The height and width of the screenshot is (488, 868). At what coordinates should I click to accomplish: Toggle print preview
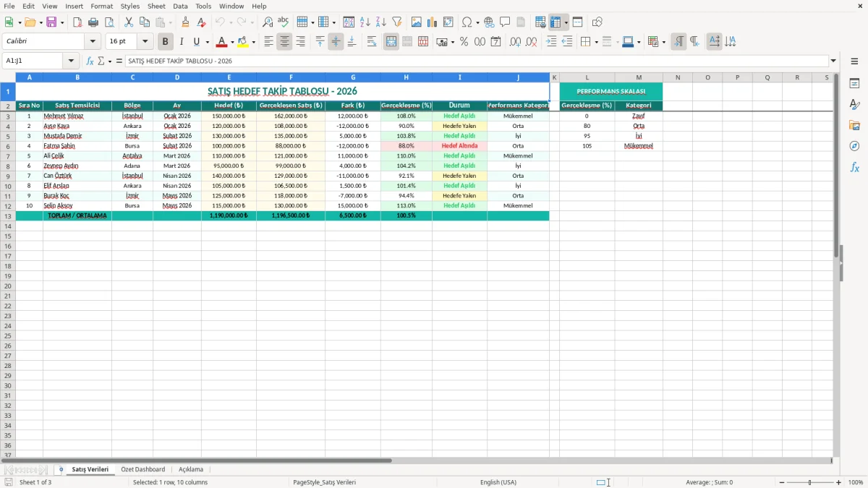[x=109, y=22]
